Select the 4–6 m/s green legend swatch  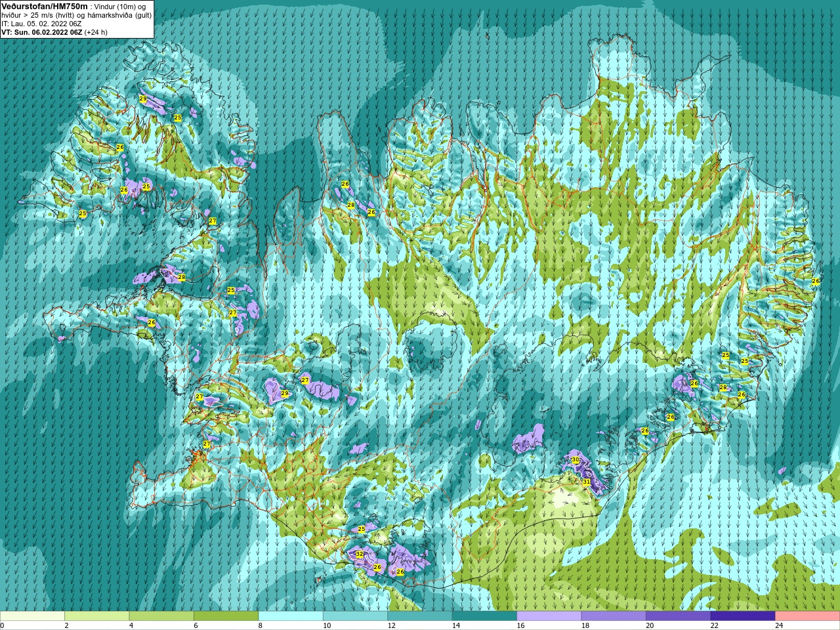point(161,616)
